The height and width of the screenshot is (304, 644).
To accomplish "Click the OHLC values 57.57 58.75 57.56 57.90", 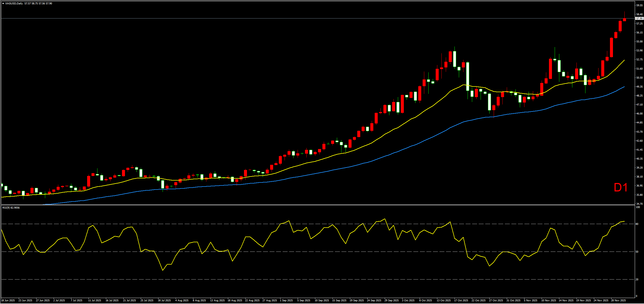I will click(x=38, y=4).
